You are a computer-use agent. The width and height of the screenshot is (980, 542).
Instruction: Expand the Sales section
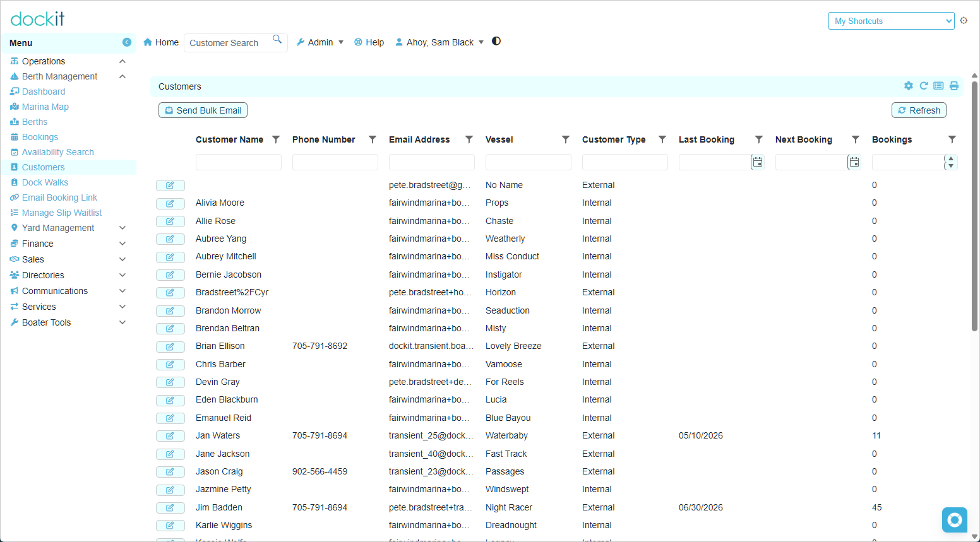point(122,259)
